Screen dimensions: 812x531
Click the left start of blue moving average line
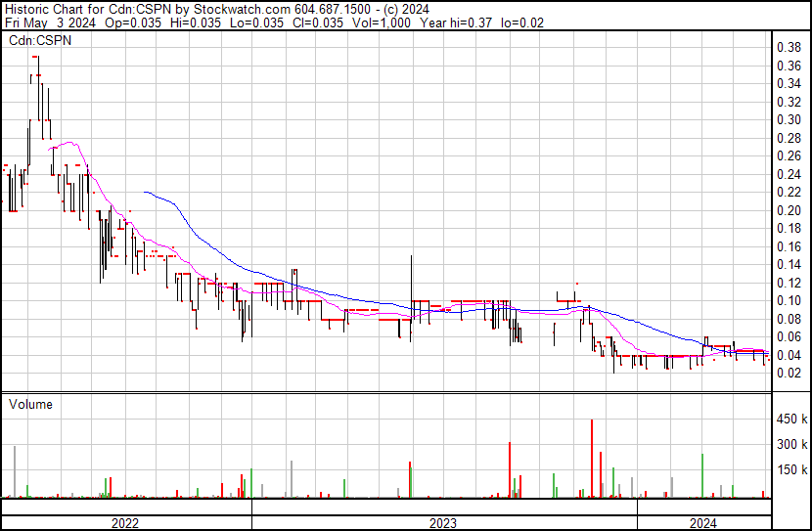pos(146,194)
